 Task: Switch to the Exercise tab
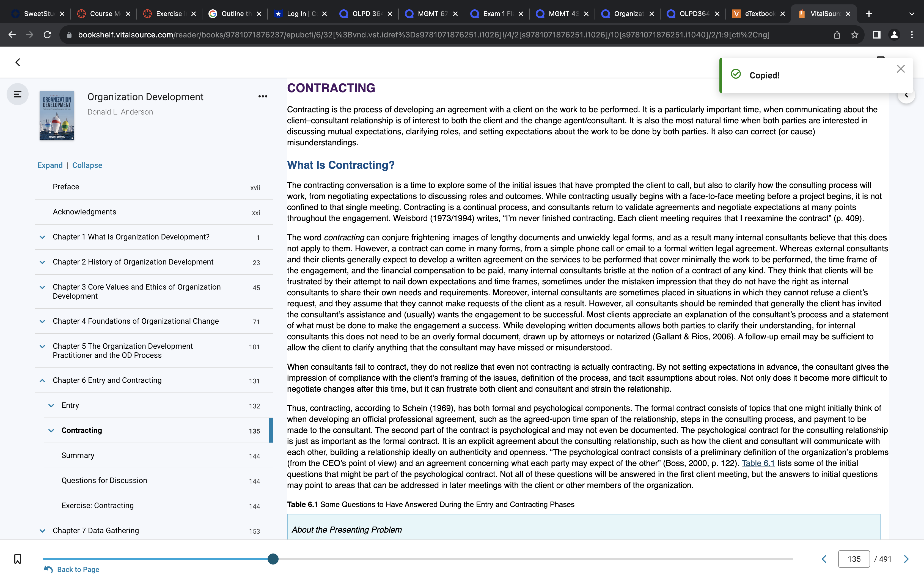coord(169,14)
